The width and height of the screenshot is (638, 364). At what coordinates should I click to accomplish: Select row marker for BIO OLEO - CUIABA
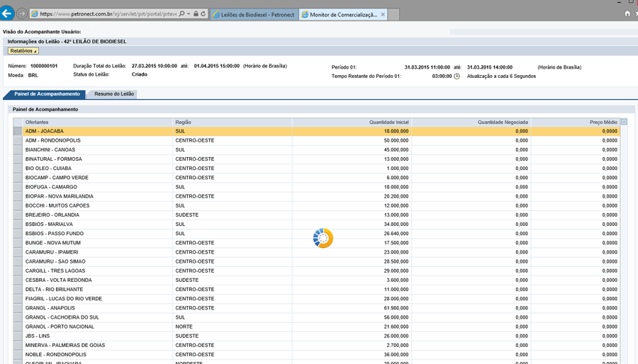point(18,169)
